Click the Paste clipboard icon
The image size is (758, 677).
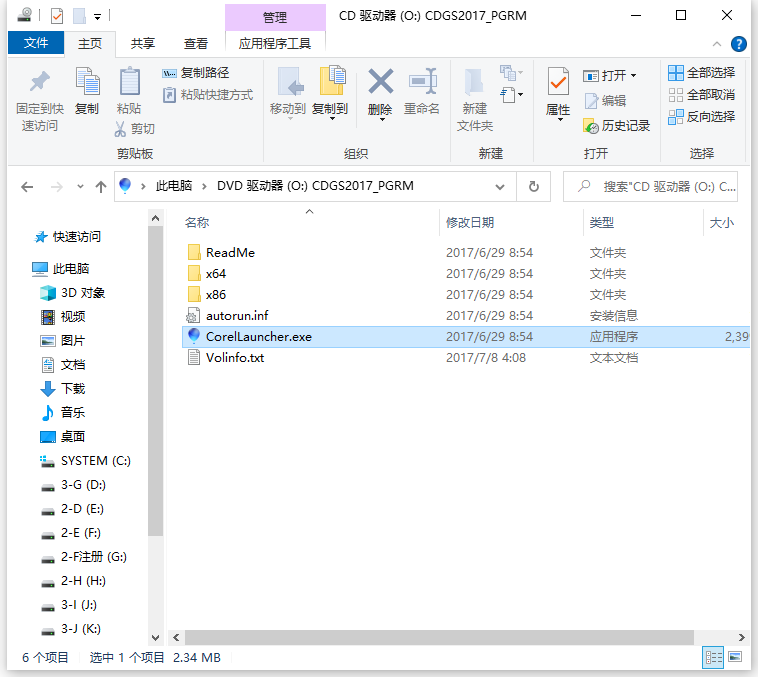129,82
